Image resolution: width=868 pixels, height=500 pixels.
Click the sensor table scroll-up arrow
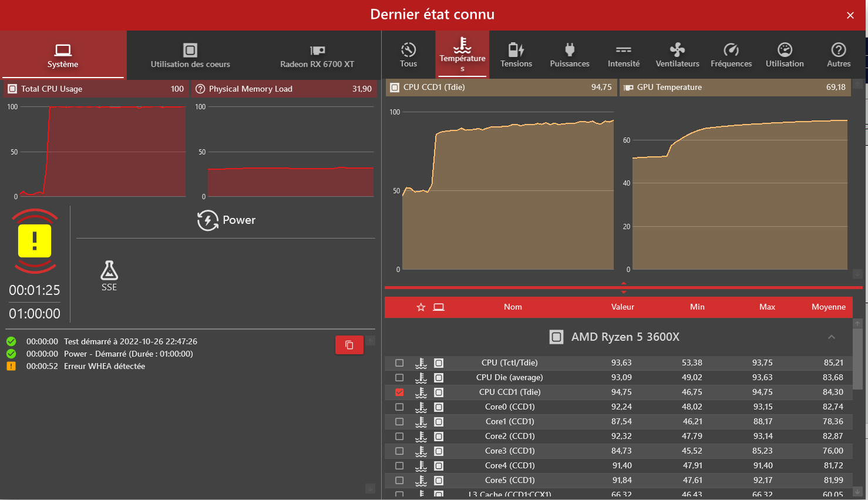tap(857, 323)
